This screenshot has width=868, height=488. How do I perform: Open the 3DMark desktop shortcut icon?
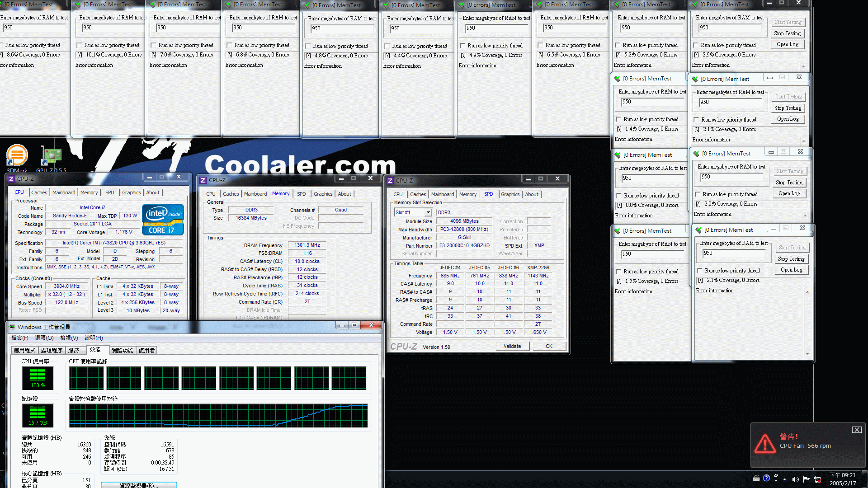[17, 156]
